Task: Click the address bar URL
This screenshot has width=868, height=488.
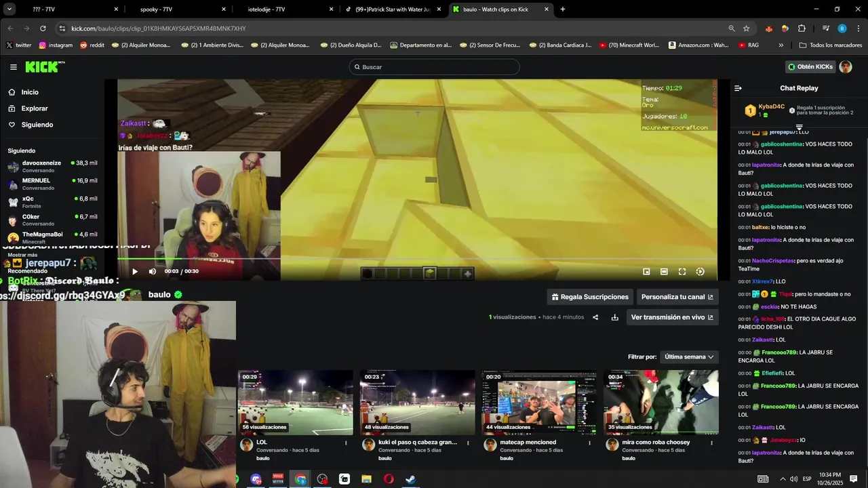Action: tap(159, 28)
